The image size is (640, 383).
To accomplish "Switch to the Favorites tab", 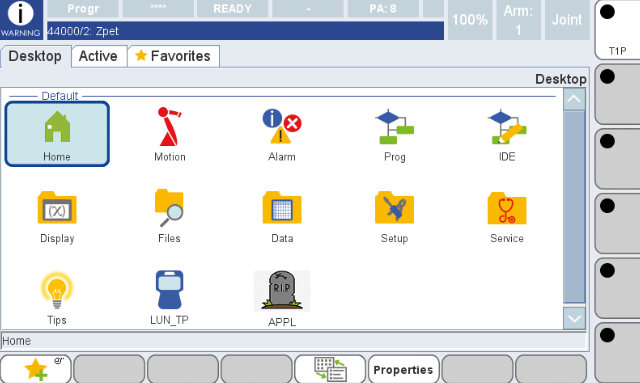I will [173, 56].
